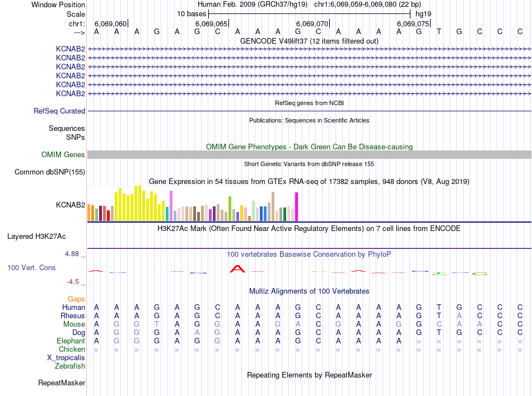Screen dimensions: 532x396
Task: Select the Common dbSNP(155) track label
Action: pos(50,172)
